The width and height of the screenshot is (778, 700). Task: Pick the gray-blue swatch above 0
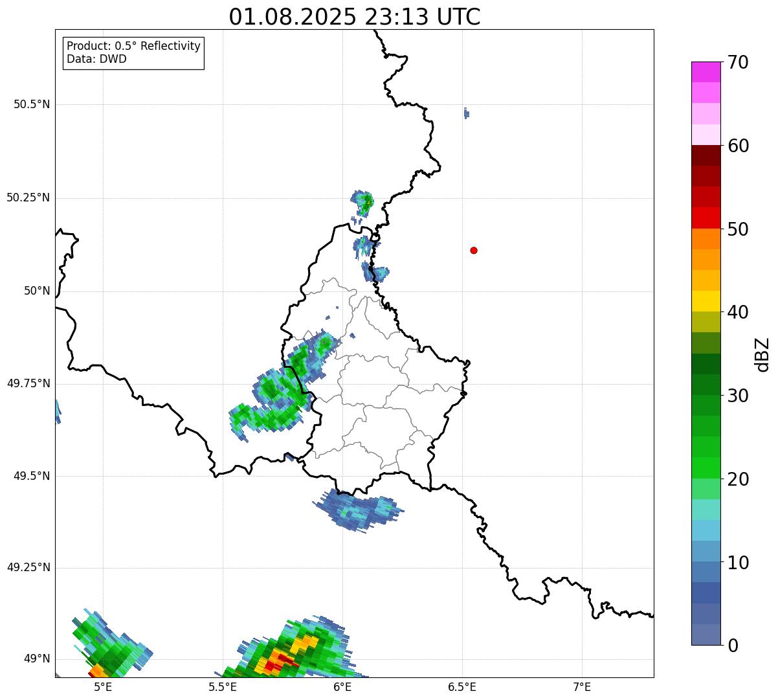coord(706,635)
